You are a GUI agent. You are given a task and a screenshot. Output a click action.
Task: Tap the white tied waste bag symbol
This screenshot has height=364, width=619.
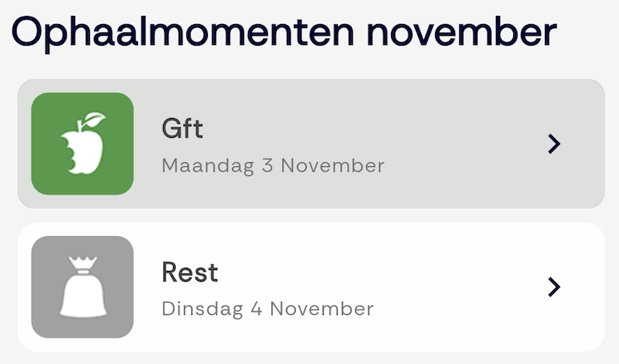coord(82,291)
